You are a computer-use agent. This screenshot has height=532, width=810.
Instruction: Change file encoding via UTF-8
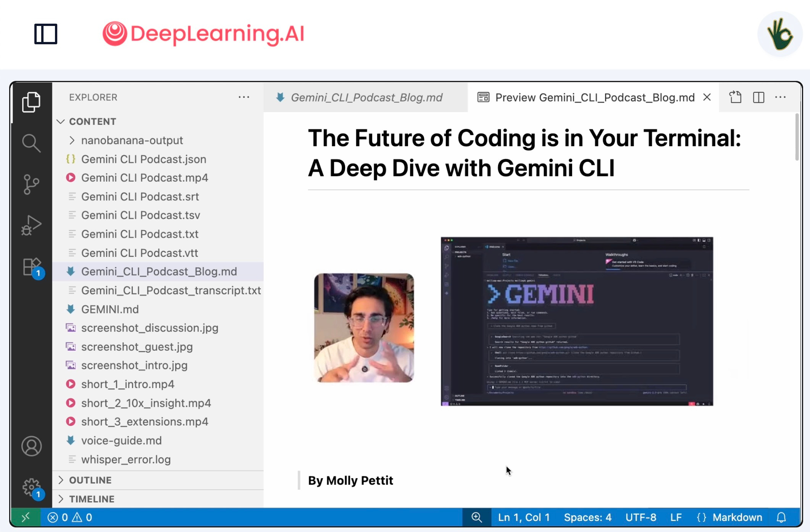641,517
